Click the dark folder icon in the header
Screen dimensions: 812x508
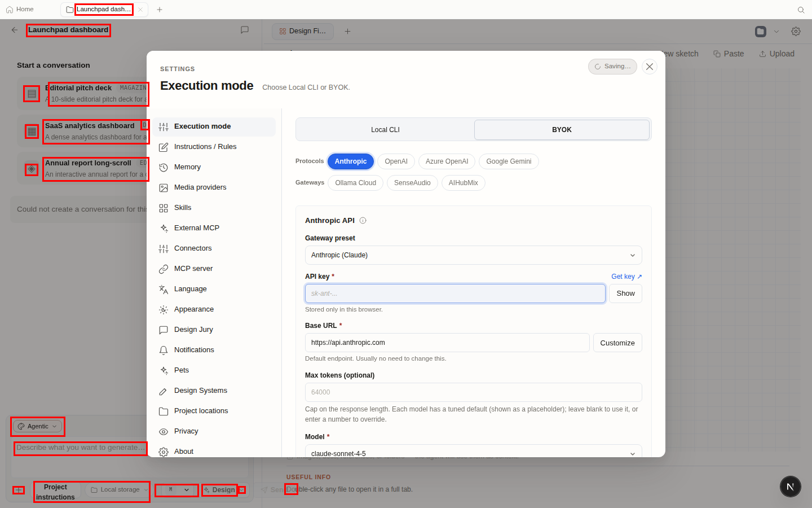click(x=761, y=32)
